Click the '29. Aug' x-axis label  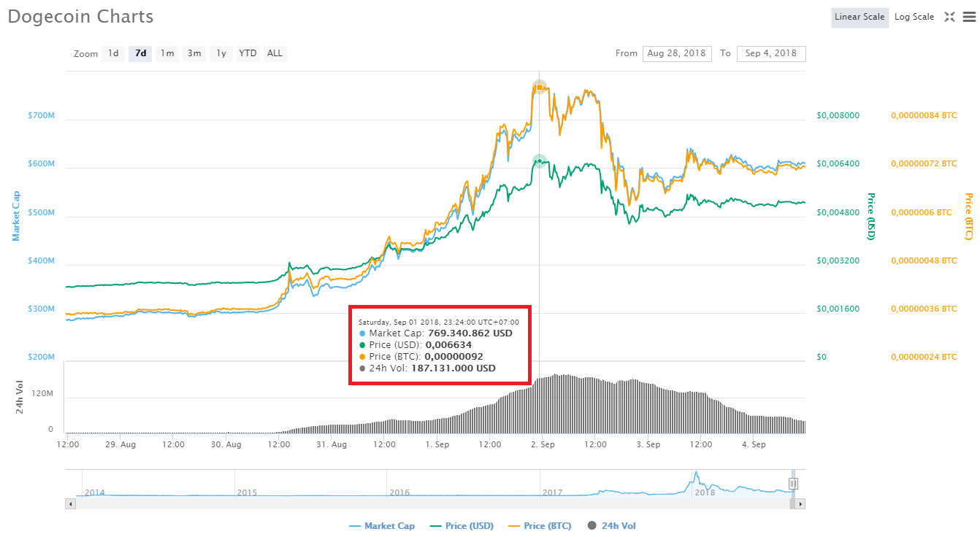coord(120,444)
